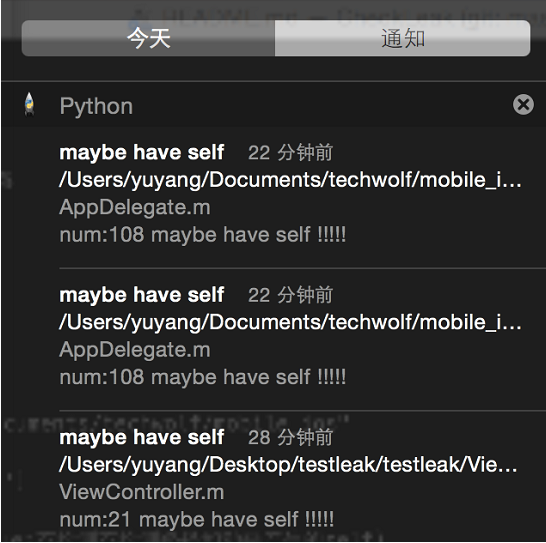Viewport: 546px width, 543px height.
Task: Click the topmost 'num:108 maybe have self' message
Action: coord(203,234)
